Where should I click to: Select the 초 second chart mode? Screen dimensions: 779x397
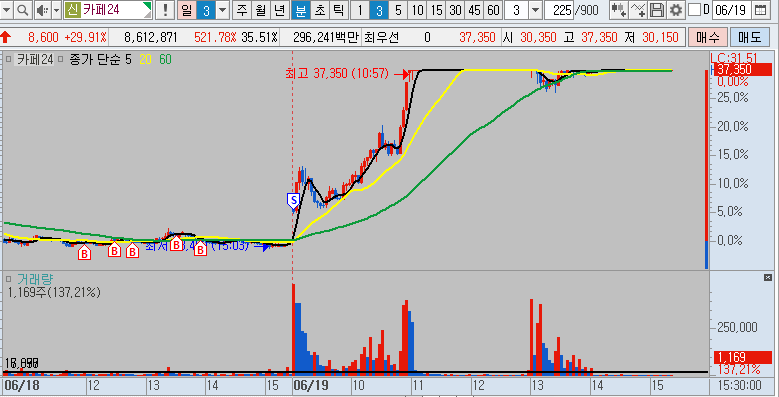click(319, 10)
